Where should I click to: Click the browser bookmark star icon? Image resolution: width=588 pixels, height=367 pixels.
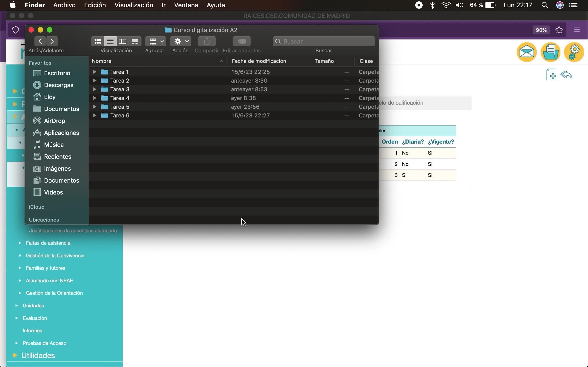(x=559, y=30)
